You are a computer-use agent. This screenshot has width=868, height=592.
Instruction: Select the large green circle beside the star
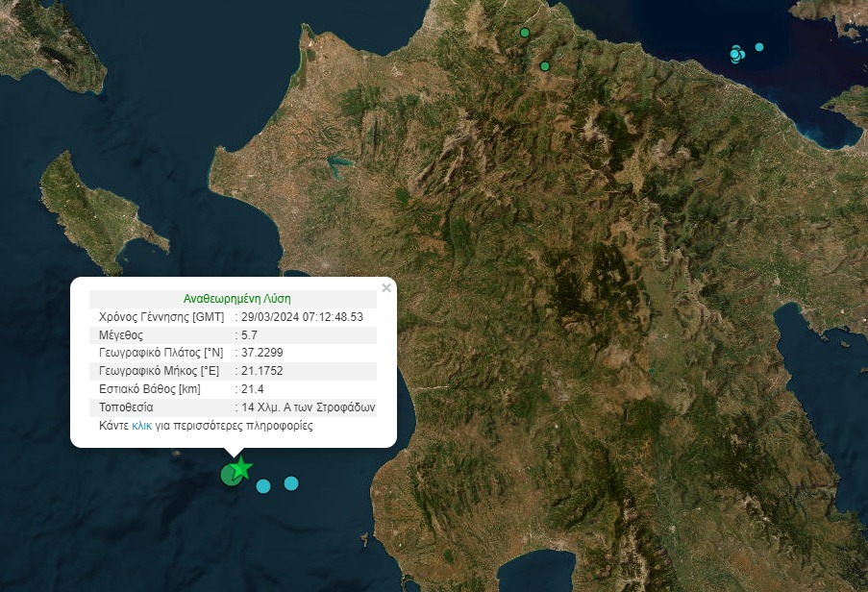coord(231,475)
